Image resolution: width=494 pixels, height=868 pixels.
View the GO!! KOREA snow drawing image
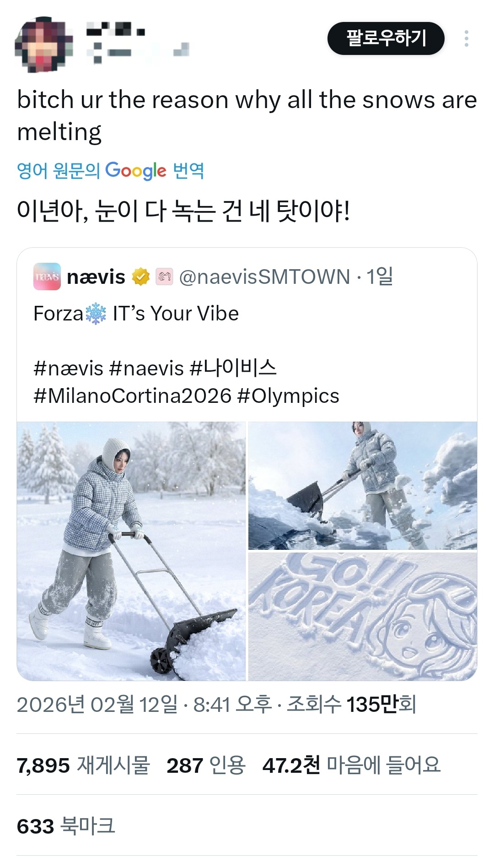(x=363, y=617)
